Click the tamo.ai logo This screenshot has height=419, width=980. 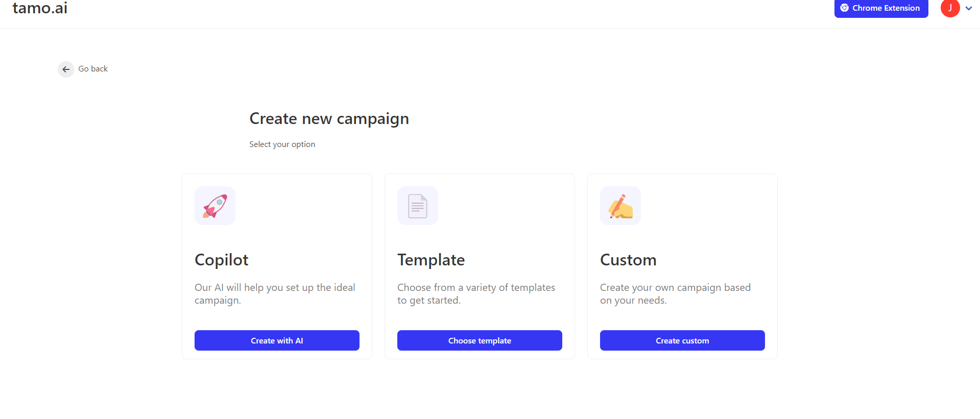click(x=40, y=8)
